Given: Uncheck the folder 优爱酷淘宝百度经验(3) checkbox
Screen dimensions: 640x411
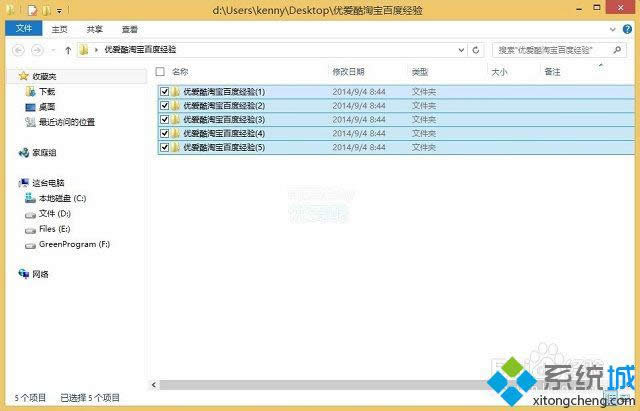Looking at the screenshot, I should click(163, 119).
